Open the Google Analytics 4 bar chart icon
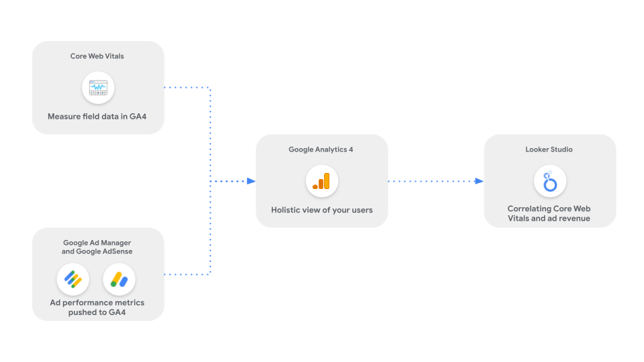Viewport: 644px width, 362px height. pos(322,181)
